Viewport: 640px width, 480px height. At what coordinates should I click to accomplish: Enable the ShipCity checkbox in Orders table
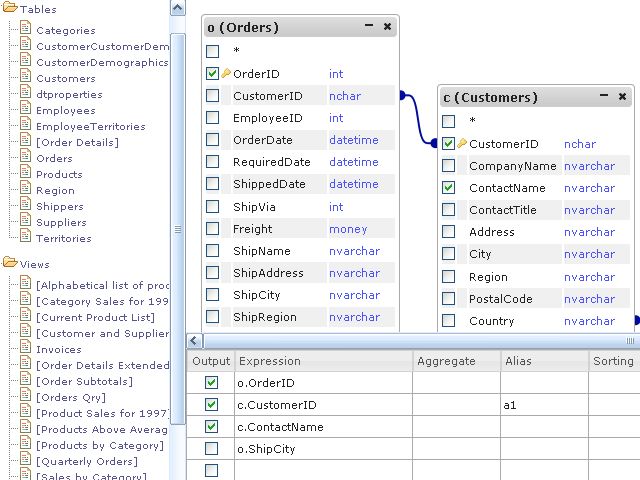[212, 295]
